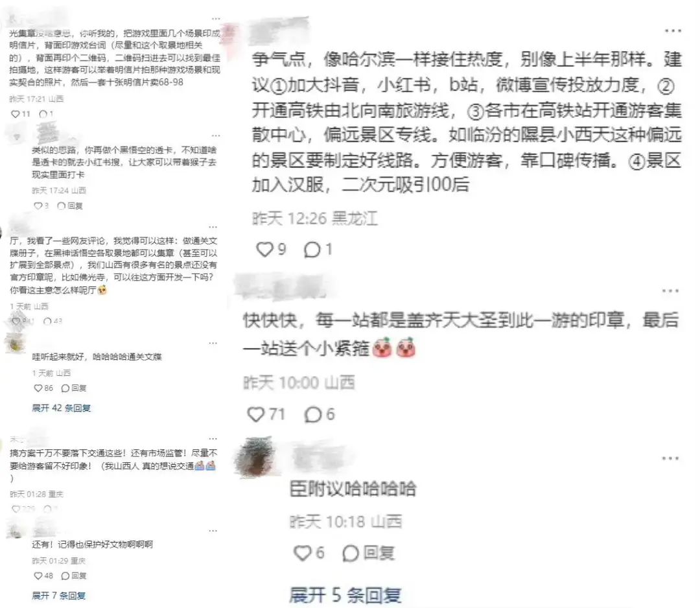Open replies bubble showing 1 on Heilongjiang comment
Screen dimensions: 700x608
click(x=312, y=250)
